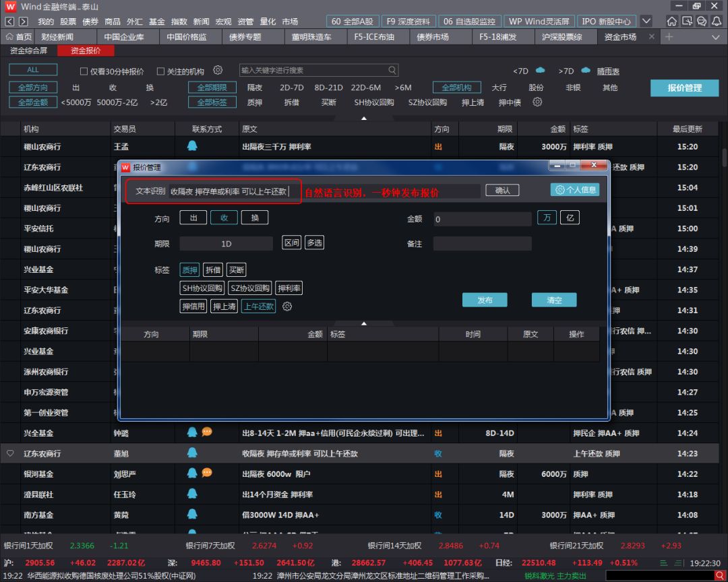Viewport: 728px width, 582px height.
Task: Toggle direction 出 in 报价管理 dialog
Action: [x=193, y=218]
